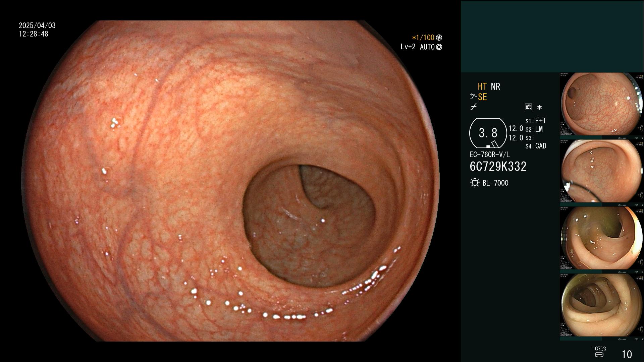Click the Lv+2 brightness level
644x362 pixels.
408,47
